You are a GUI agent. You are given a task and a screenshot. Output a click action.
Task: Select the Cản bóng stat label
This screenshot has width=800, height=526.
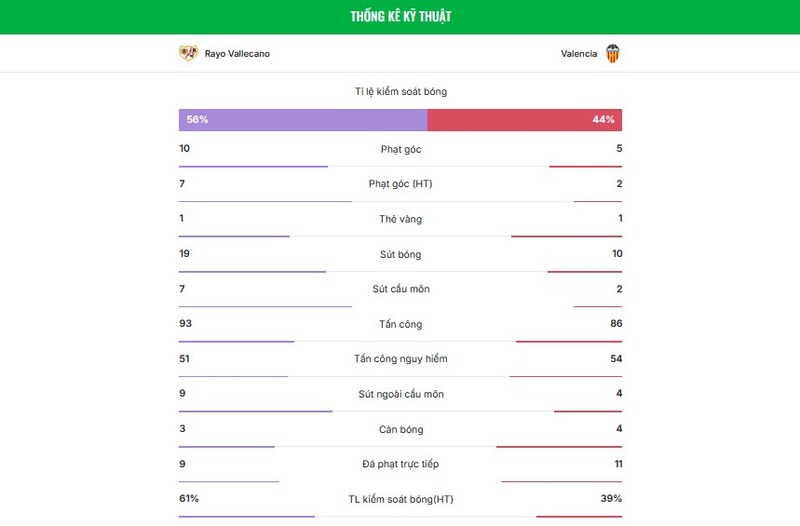[400, 429]
